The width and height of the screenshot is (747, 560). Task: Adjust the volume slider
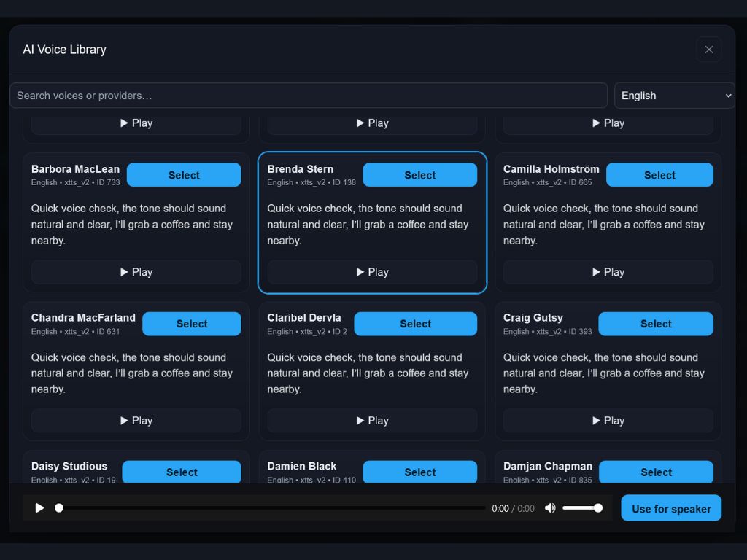pos(582,507)
